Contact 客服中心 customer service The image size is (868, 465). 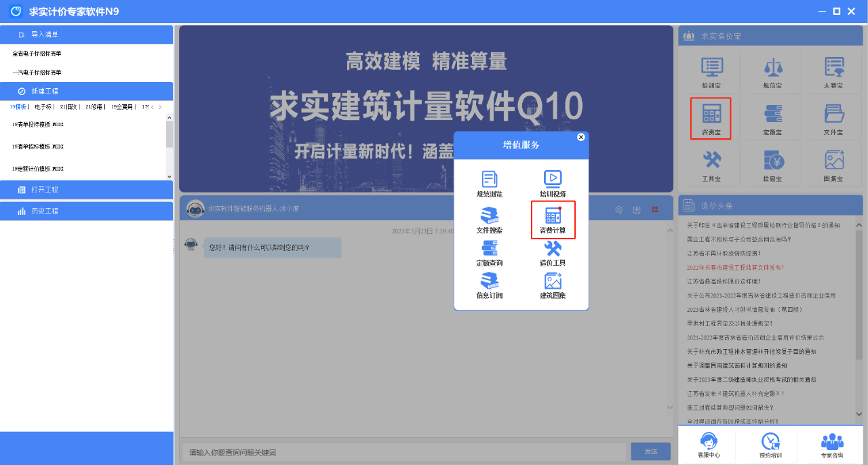pyautogui.click(x=709, y=446)
